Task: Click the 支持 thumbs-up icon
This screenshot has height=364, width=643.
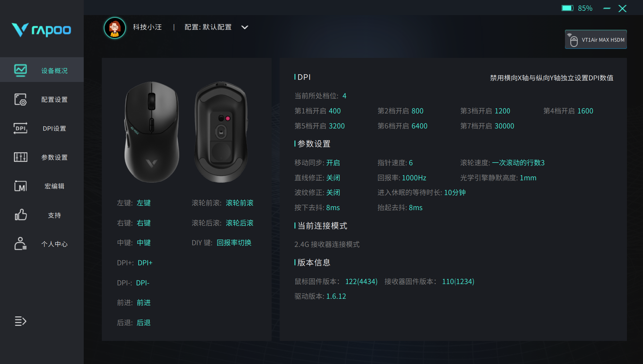Action: pos(20,215)
